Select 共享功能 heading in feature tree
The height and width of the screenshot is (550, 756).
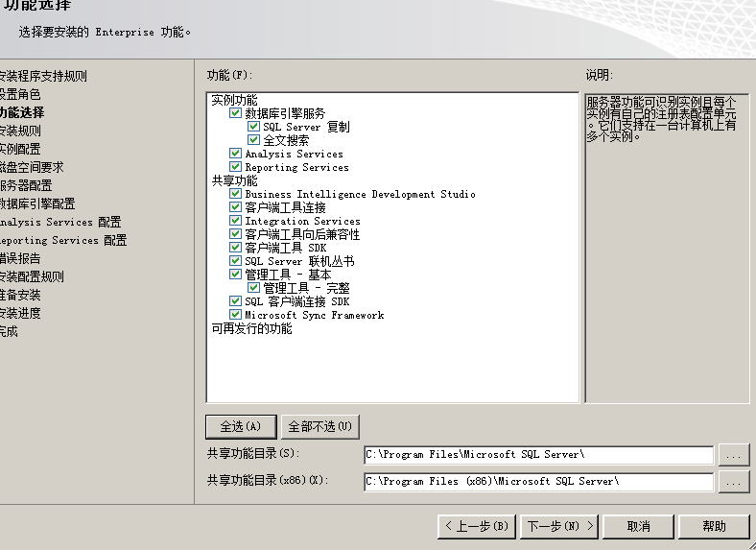pos(235,180)
